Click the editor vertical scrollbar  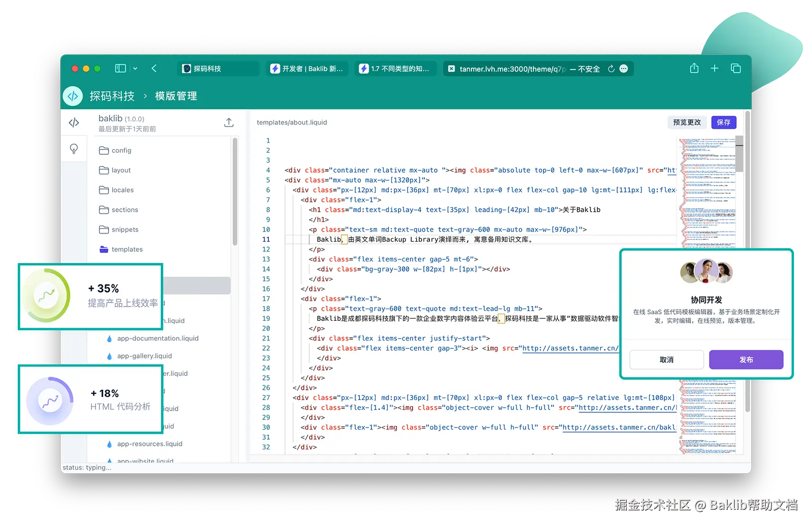point(739,154)
